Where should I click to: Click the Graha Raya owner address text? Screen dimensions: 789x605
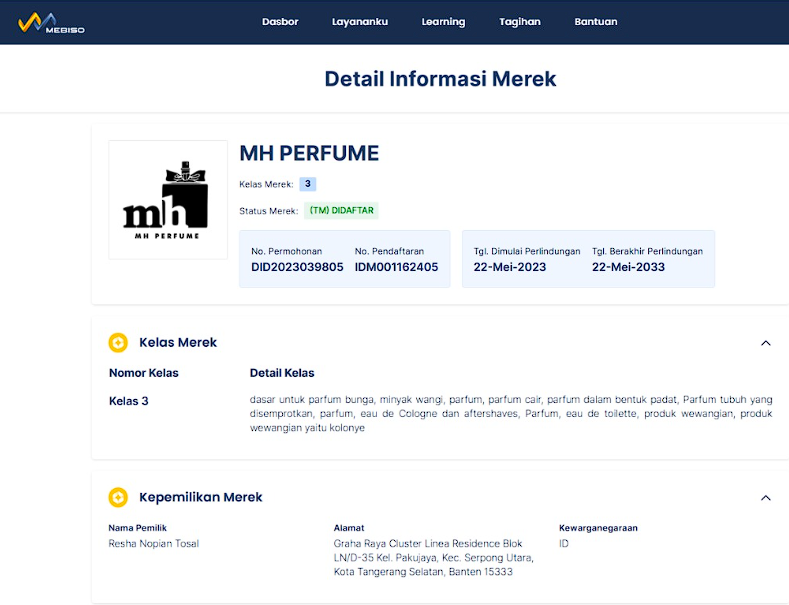coord(433,557)
